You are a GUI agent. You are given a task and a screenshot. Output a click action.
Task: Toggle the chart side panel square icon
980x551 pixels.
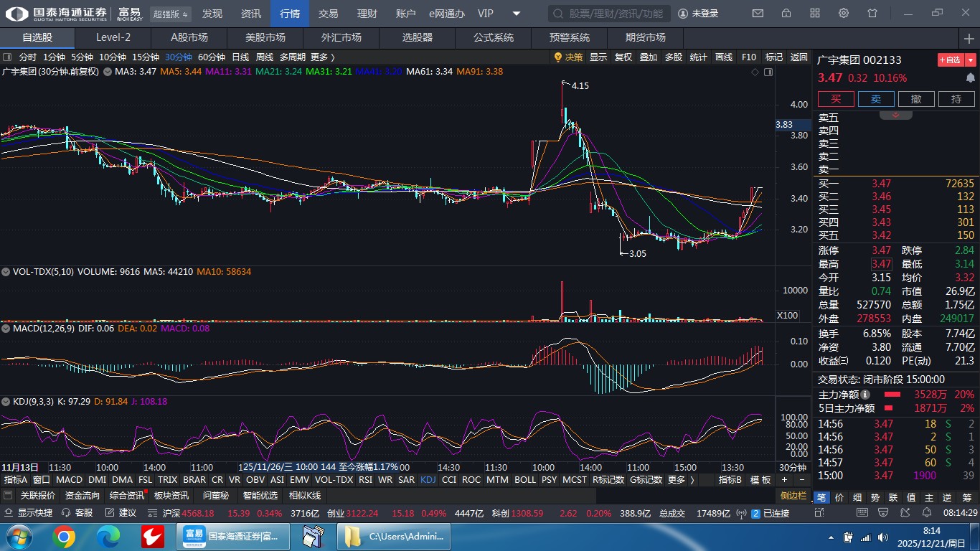click(768, 72)
